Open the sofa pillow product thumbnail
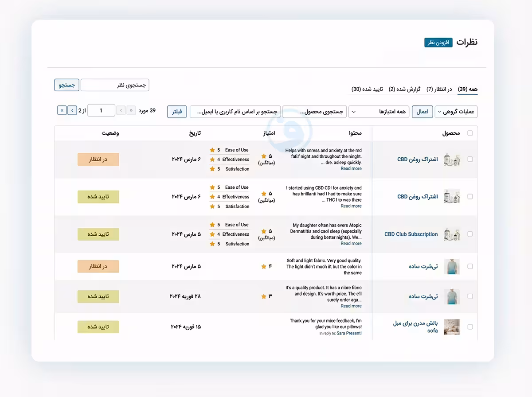This screenshot has height=397, width=532. pyautogui.click(x=452, y=327)
